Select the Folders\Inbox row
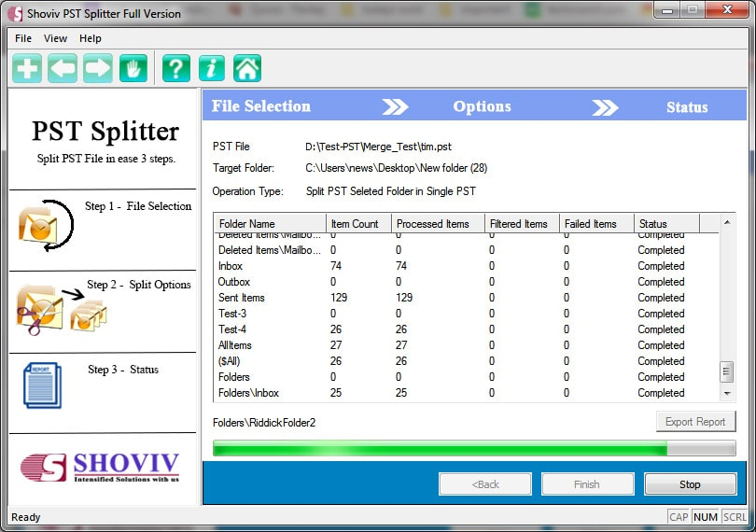Image resolution: width=756 pixels, height=532 pixels. tap(467, 393)
